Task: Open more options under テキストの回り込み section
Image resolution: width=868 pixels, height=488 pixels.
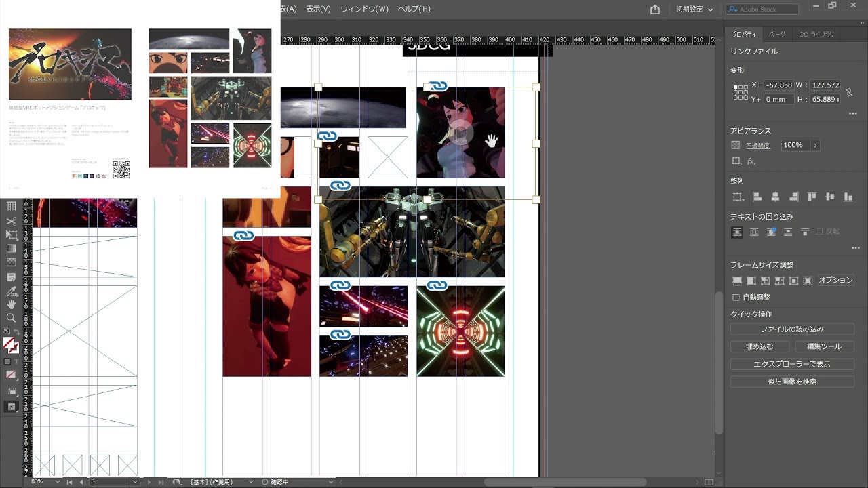Action: point(856,248)
